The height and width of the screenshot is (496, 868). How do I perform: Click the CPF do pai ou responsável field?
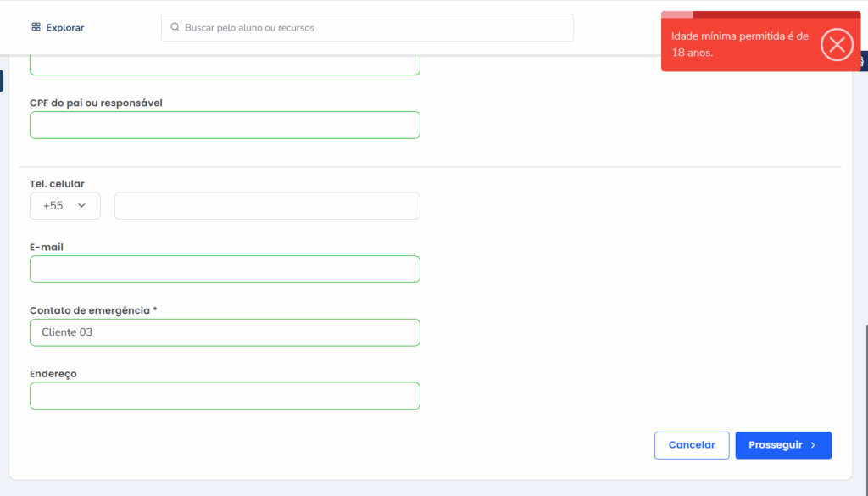pos(225,125)
